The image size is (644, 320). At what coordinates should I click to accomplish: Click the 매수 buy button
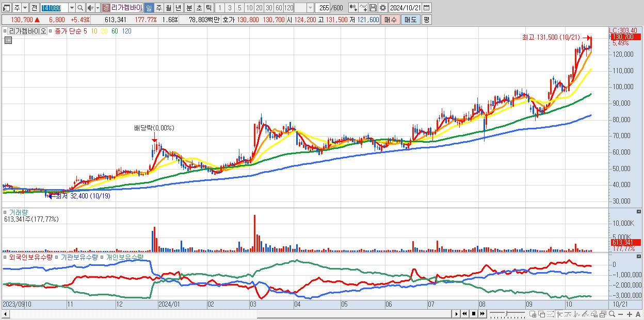click(x=391, y=20)
